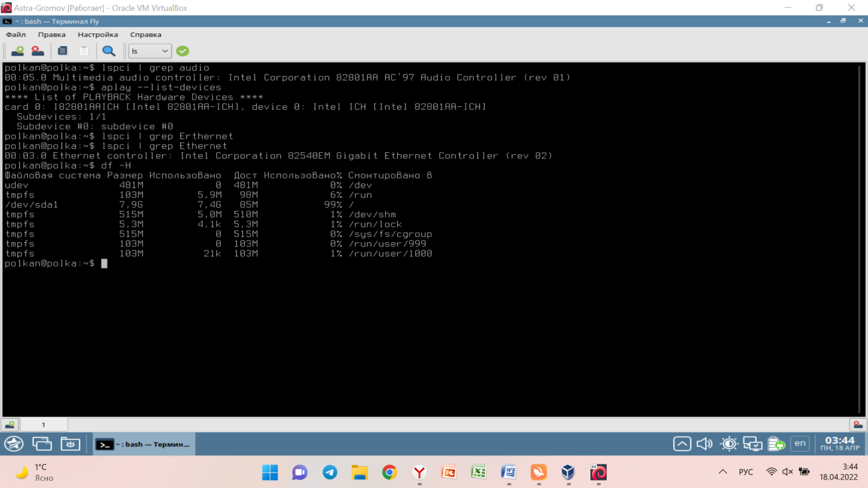Activate bash terminal task in Astra panel
This screenshot has height=488, width=868.
[x=144, y=444]
